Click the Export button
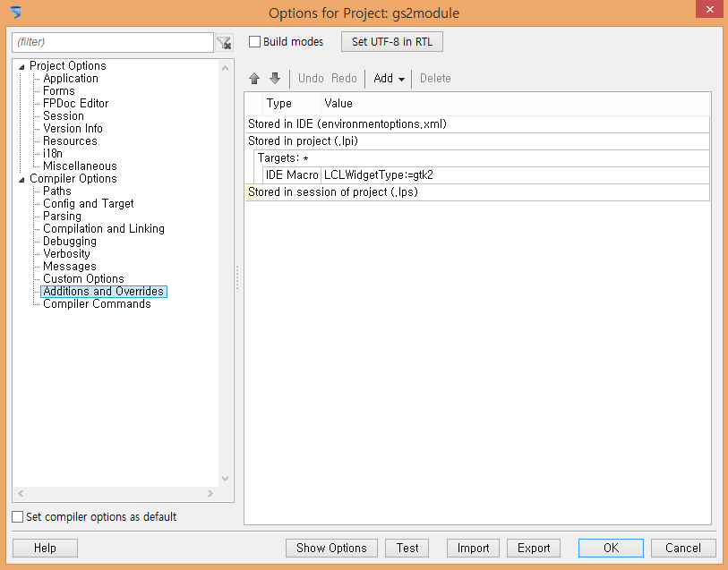The image size is (728, 570). tap(534, 549)
